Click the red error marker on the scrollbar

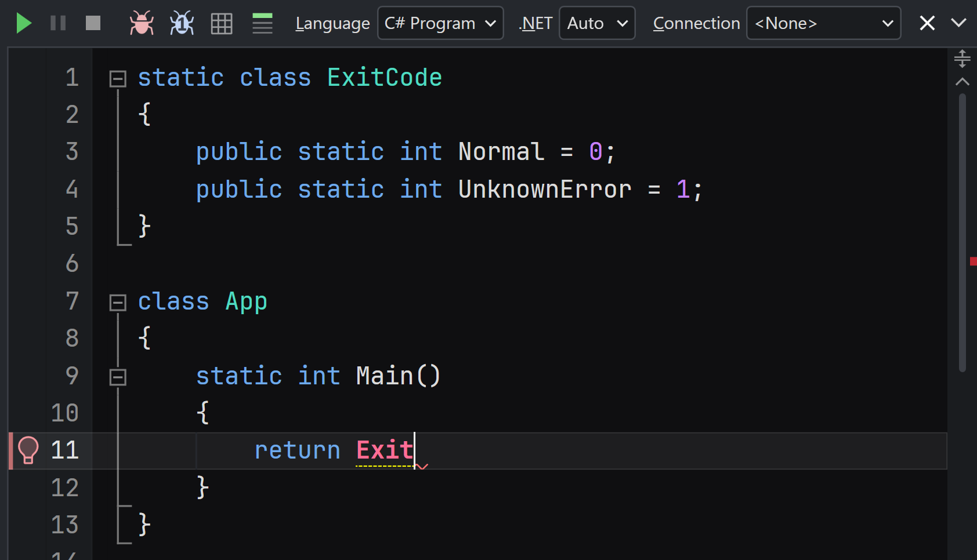(x=973, y=261)
